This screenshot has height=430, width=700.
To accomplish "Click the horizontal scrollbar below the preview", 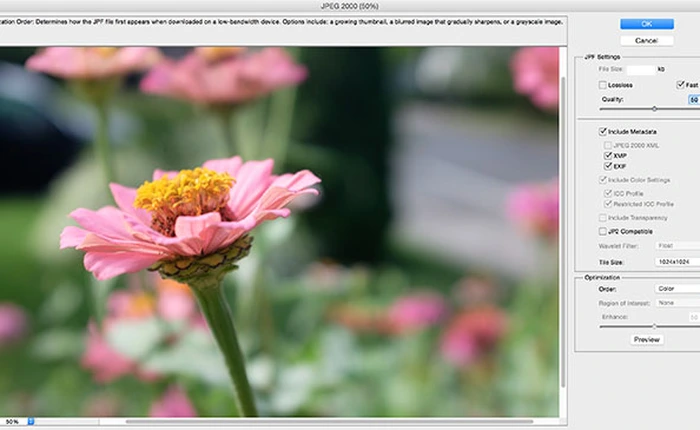I will [300, 421].
